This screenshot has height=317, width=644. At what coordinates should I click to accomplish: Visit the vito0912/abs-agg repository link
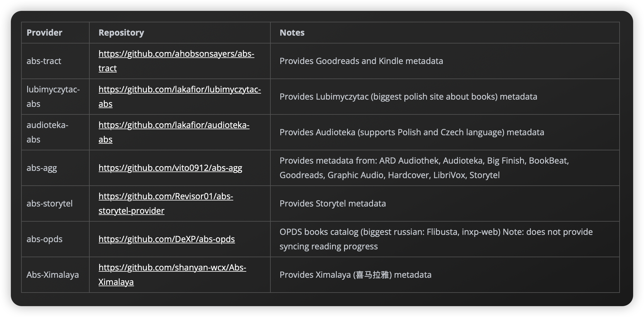(170, 168)
